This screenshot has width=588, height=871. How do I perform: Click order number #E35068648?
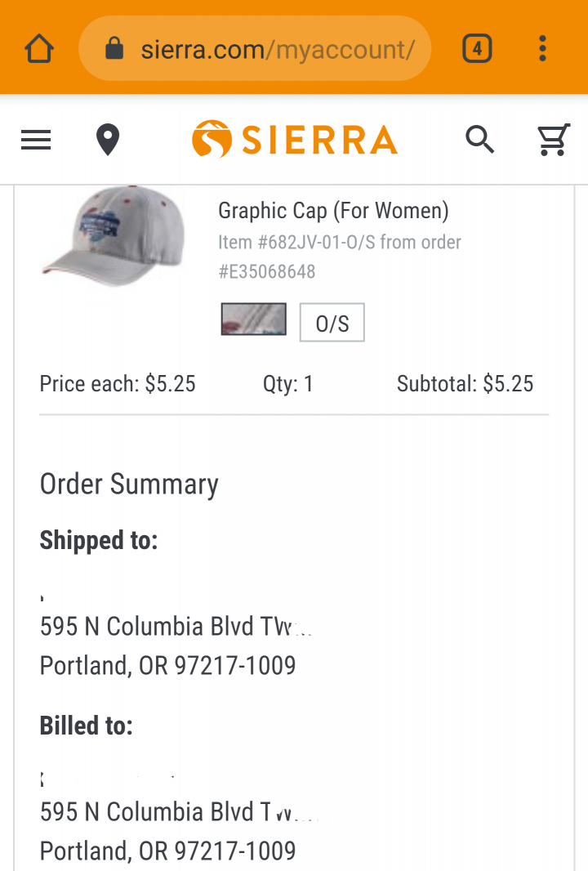point(267,271)
